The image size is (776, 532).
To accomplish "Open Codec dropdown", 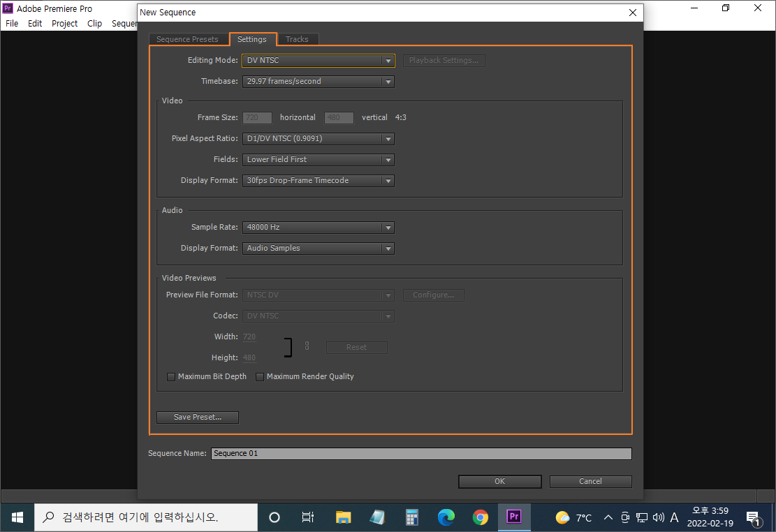I will tap(319, 316).
